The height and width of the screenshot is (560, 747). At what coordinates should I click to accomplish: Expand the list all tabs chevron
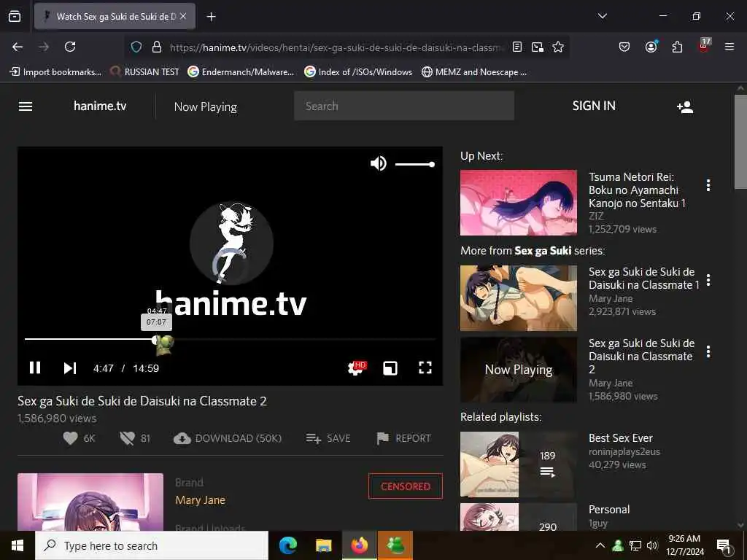[602, 16]
